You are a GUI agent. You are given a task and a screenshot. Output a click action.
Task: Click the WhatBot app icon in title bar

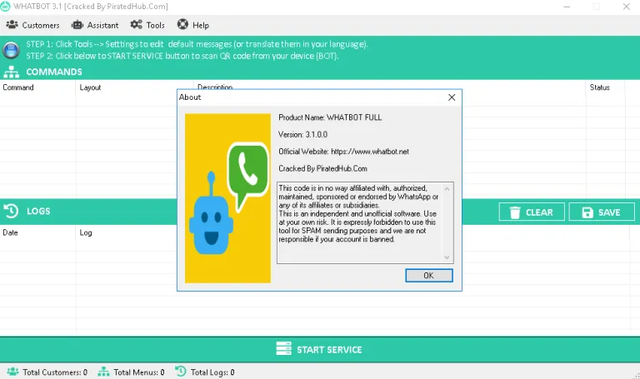5,6
